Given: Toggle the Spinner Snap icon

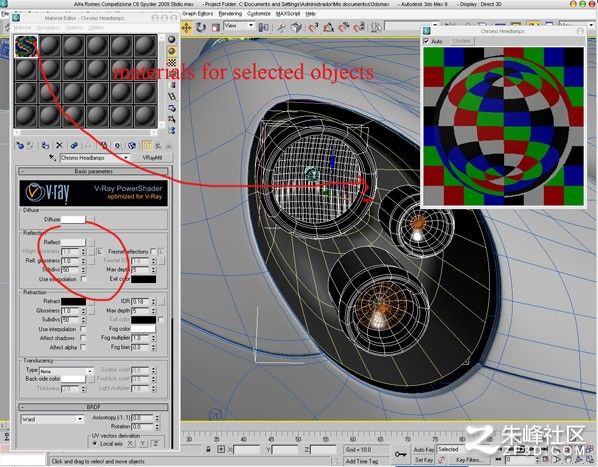Looking at the screenshot, I should (359, 27).
